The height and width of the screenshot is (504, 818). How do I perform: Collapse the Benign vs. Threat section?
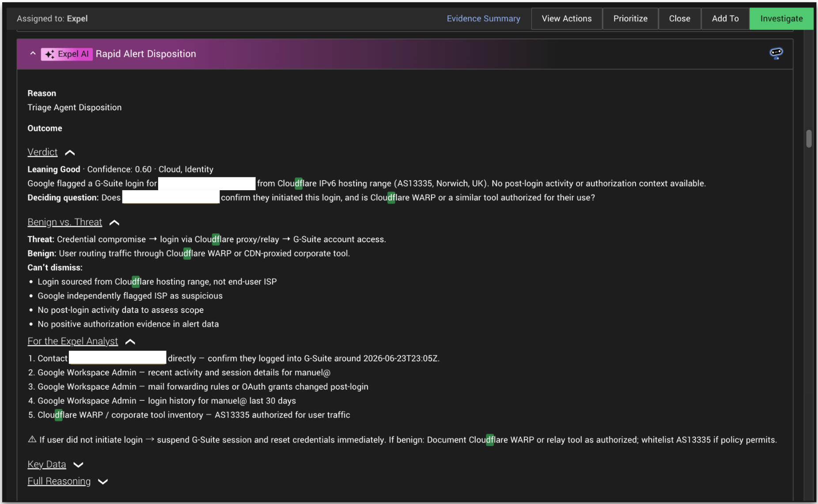(x=114, y=222)
